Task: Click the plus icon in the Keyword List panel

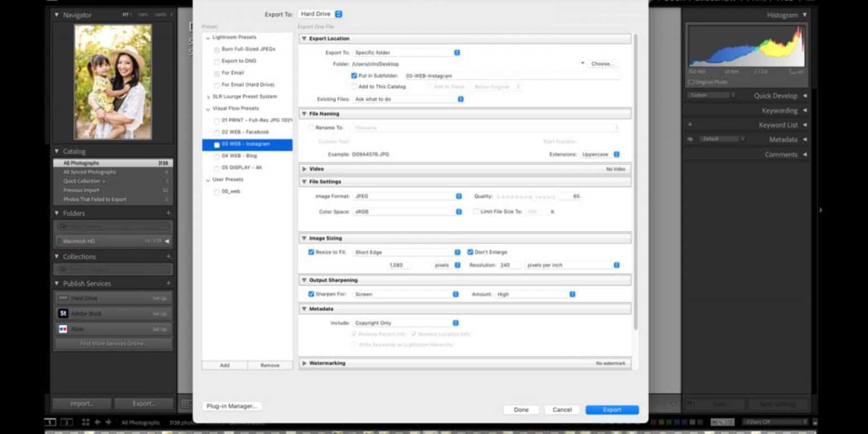Action: tap(689, 124)
